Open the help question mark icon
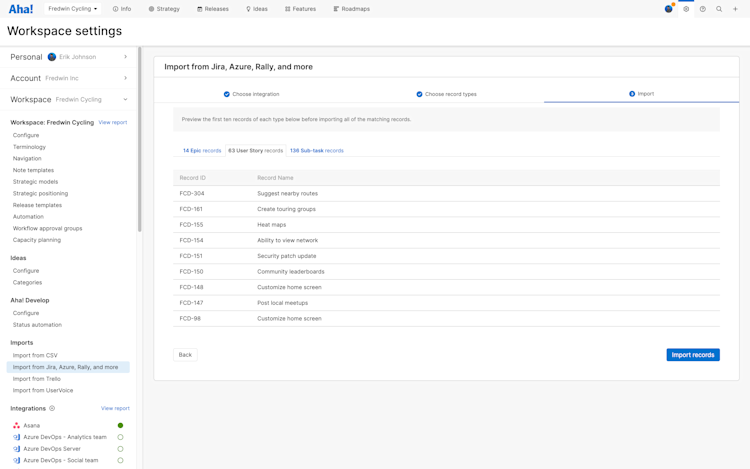The width and height of the screenshot is (750, 469). tap(703, 9)
